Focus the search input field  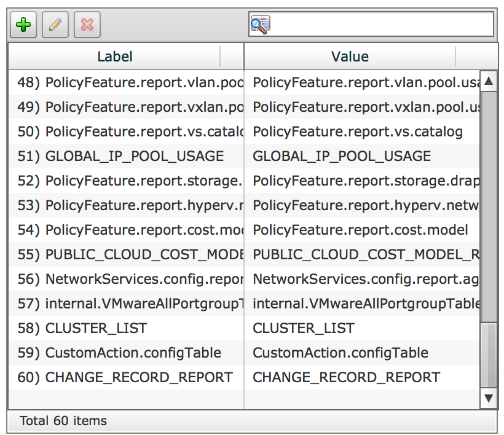(x=371, y=25)
